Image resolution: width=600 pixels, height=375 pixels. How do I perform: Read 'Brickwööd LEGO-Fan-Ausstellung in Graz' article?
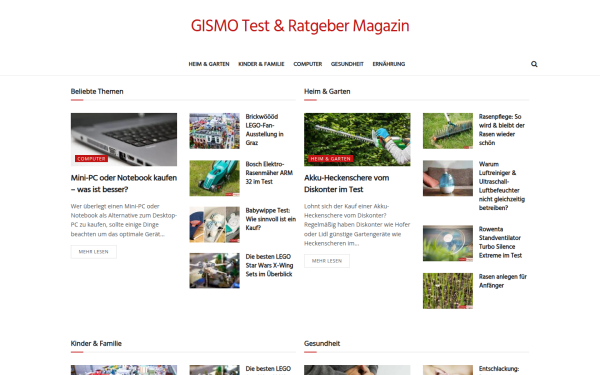point(264,130)
